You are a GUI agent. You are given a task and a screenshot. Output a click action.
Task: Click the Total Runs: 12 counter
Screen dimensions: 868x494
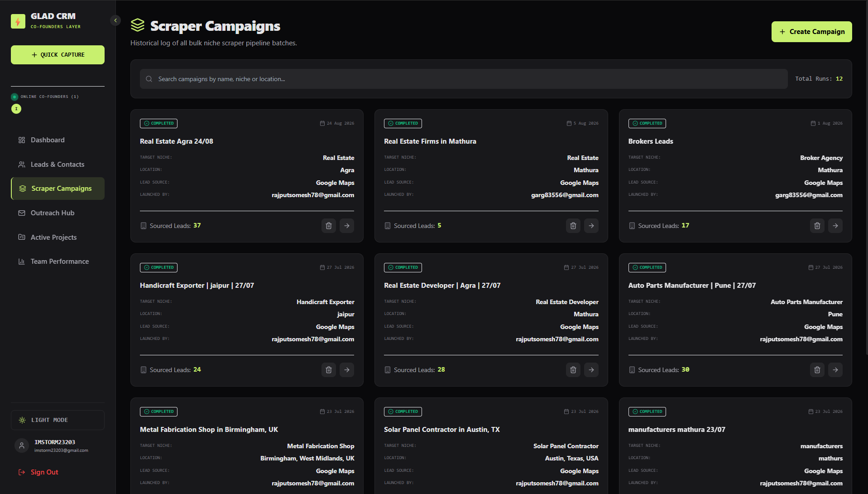pyautogui.click(x=819, y=79)
